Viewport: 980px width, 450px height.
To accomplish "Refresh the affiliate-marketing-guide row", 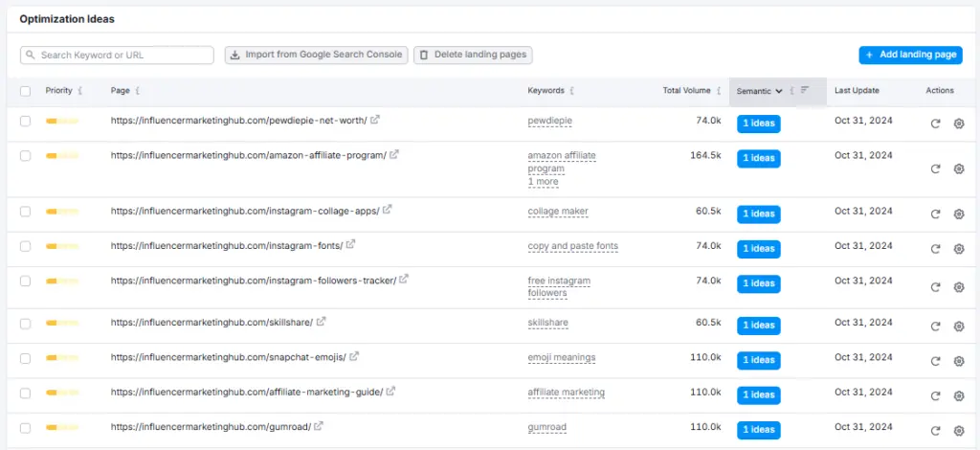I will click(936, 395).
